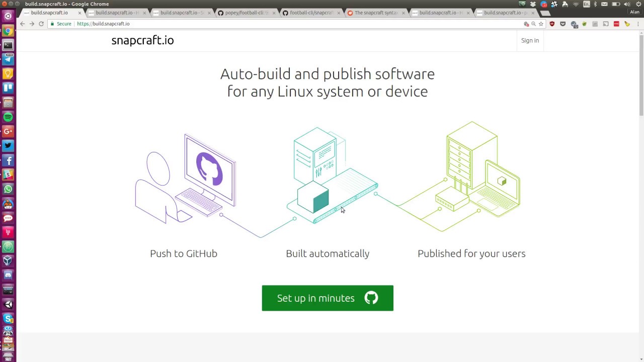Click the Built automatically illustration
644x362 pixels.
tap(332, 175)
